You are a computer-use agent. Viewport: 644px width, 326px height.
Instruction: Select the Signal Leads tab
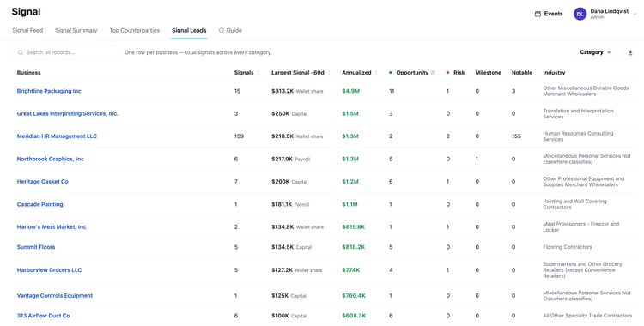pyautogui.click(x=189, y=30)
